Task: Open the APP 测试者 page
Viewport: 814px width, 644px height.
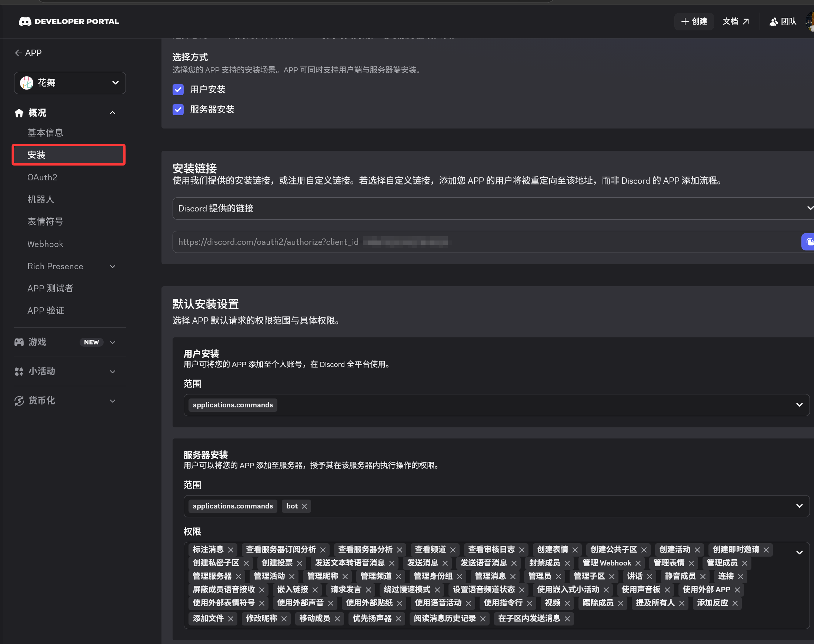Action: 50,288
